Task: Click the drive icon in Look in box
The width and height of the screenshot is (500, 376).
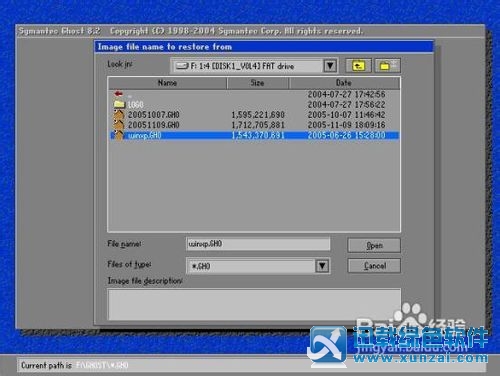Action: (182, 66)
